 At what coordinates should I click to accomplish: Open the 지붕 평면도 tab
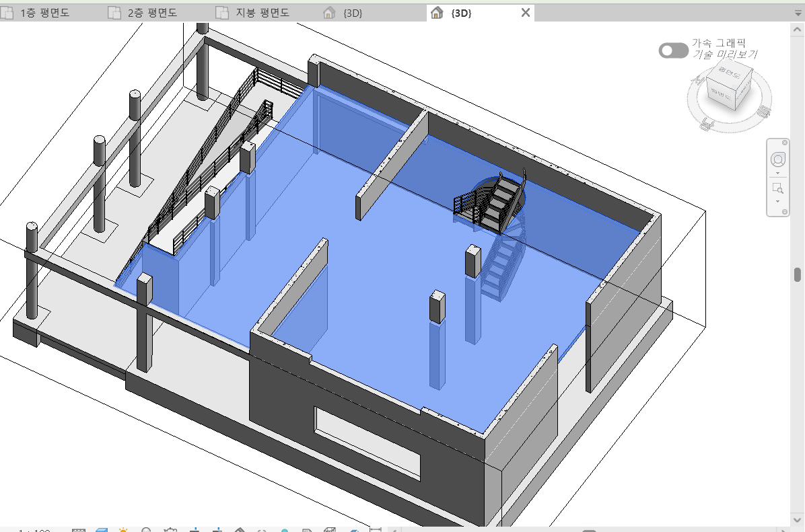(x=255, y=13)
